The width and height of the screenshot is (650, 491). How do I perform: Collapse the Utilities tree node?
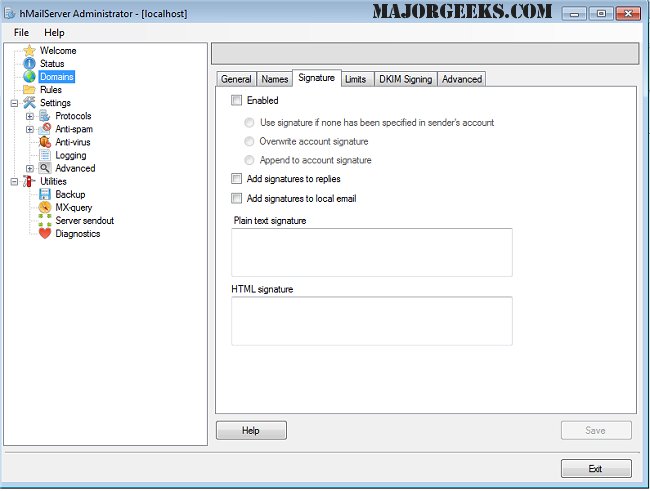tap(14, 182)
